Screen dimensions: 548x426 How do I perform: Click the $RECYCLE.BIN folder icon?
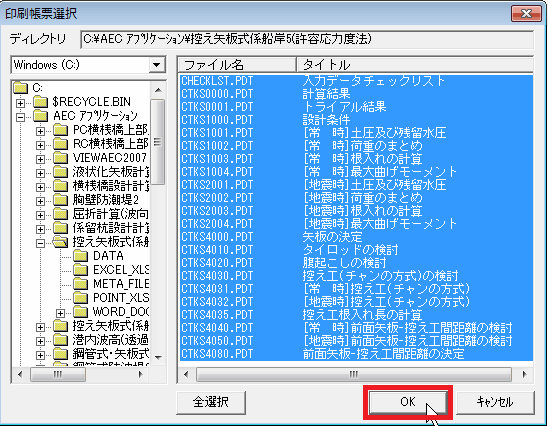pos(41,102)
